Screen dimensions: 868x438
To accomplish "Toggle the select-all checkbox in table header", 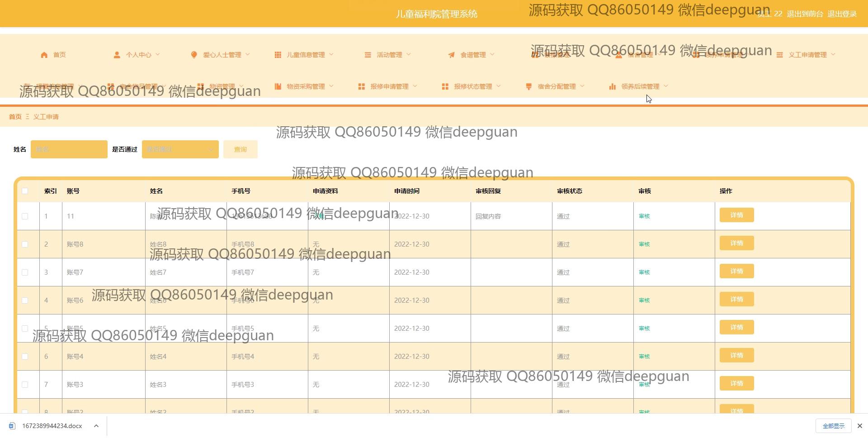I will pyautogui.click(x=25, y=191).
